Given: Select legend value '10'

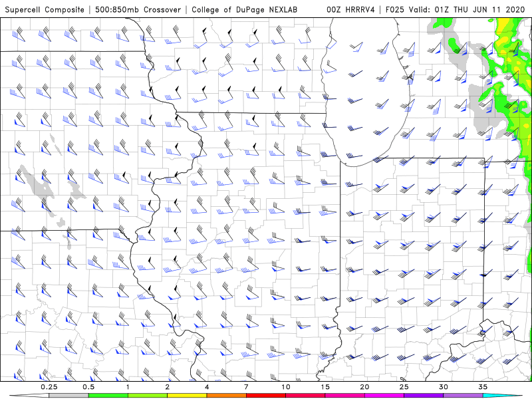Looking at the screenshot, I should point(286,387).
